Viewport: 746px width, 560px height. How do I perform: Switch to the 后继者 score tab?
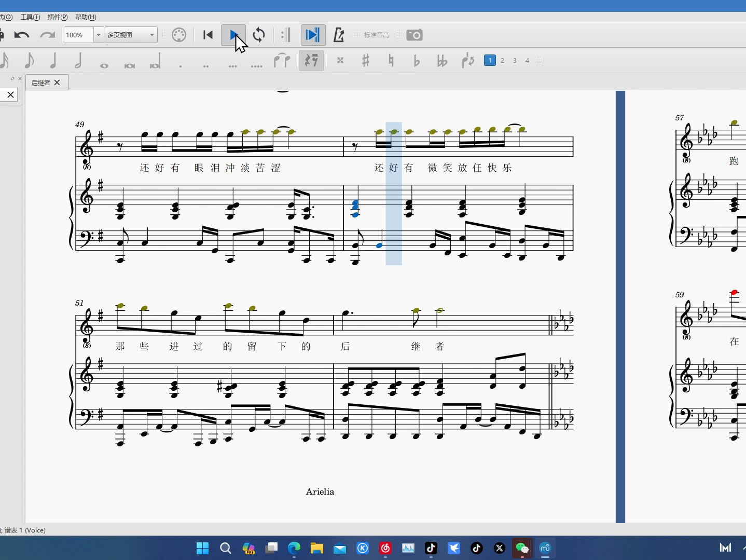(x=40, y=83)
